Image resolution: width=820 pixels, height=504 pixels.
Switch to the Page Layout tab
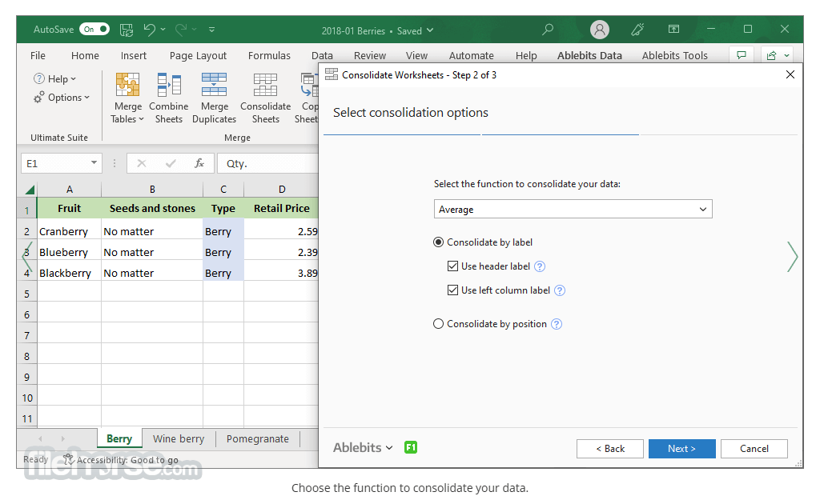tap(198, 55)
